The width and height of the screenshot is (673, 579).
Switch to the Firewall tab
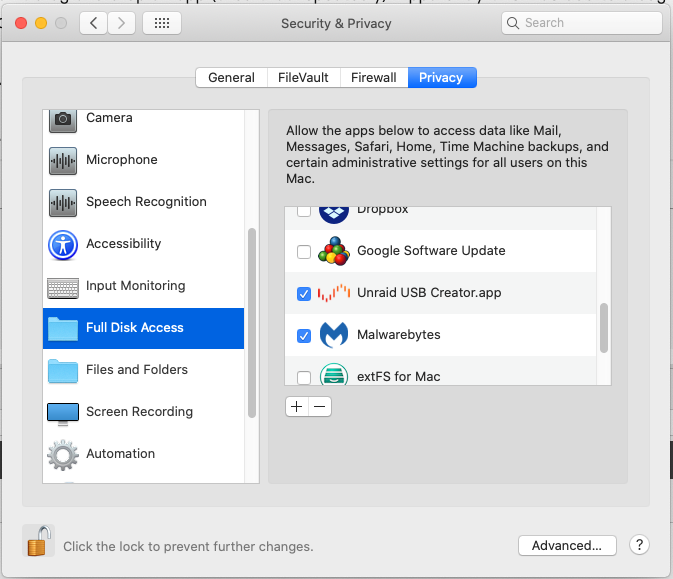[x=374, y=78]
